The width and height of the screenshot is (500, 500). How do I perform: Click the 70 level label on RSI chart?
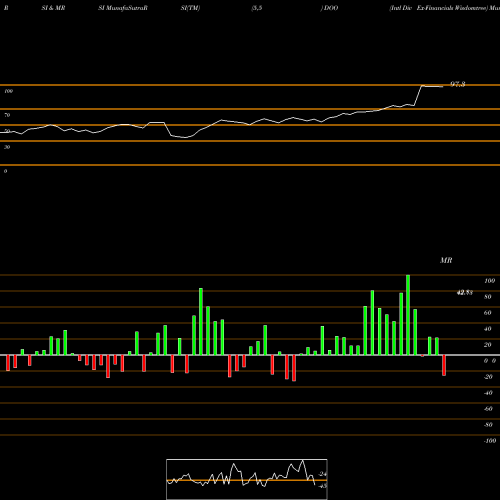[x=7, y=115]
